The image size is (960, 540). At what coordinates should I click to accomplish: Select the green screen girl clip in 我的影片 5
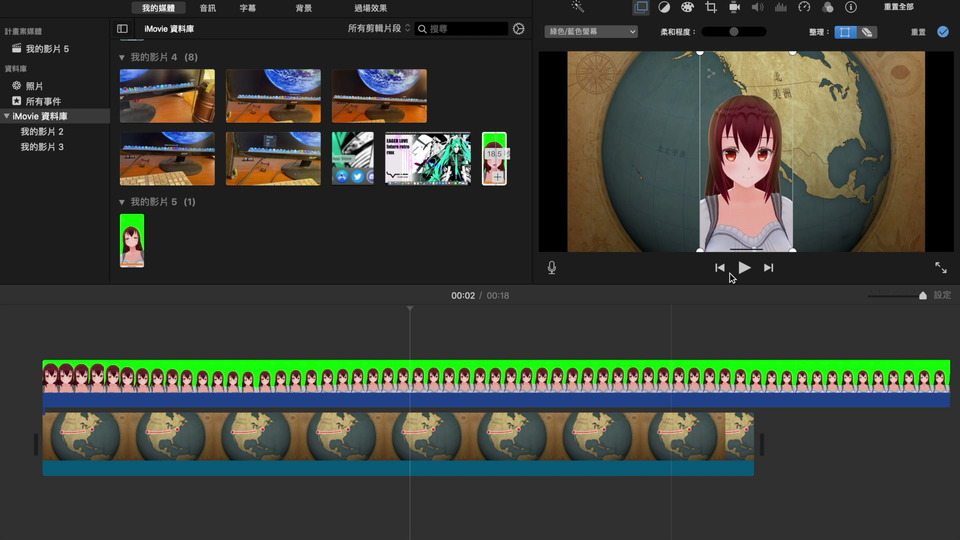tap(132, 241)
